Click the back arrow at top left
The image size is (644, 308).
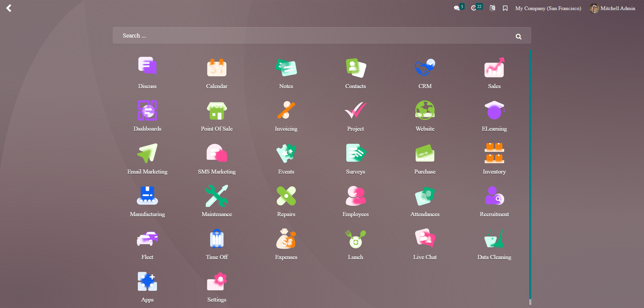pos(9,8)
